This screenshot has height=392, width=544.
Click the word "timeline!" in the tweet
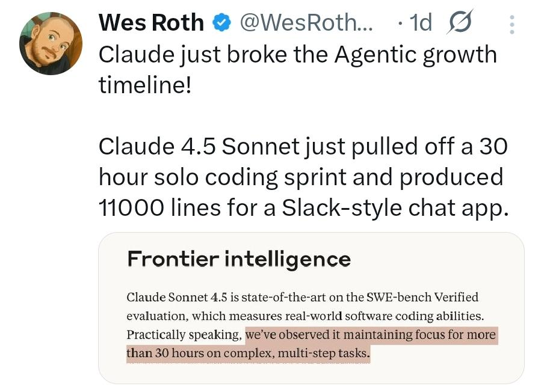[144, 86]
